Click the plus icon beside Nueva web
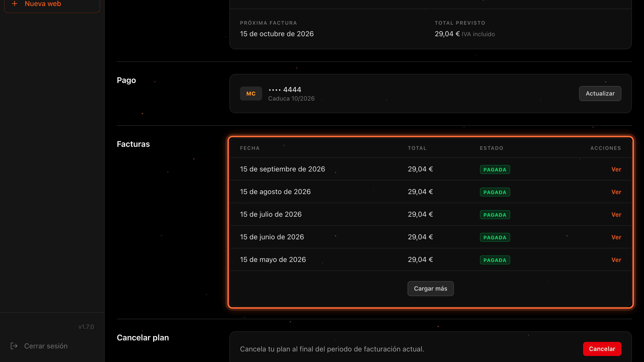This screenshot has height=362, width=644. click(15, 4)
